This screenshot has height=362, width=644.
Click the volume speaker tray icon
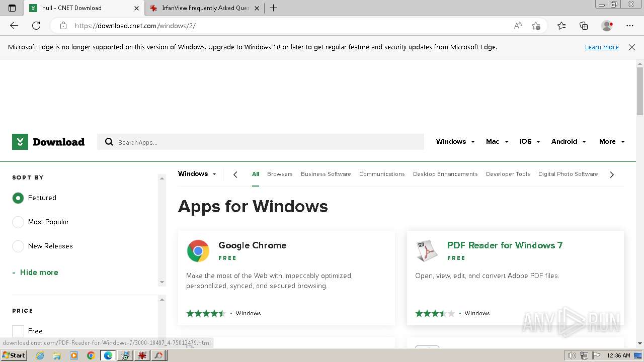(x=572, y=355)
